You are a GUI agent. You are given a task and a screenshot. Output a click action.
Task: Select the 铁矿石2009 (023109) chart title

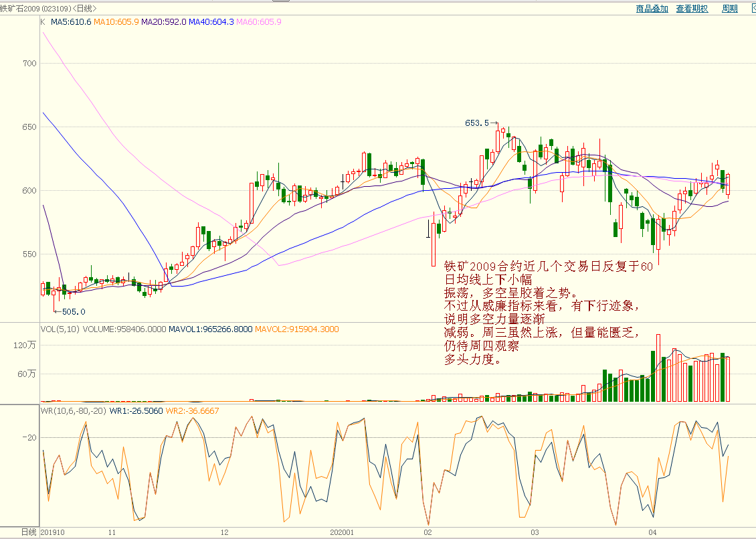pos(48,9)
